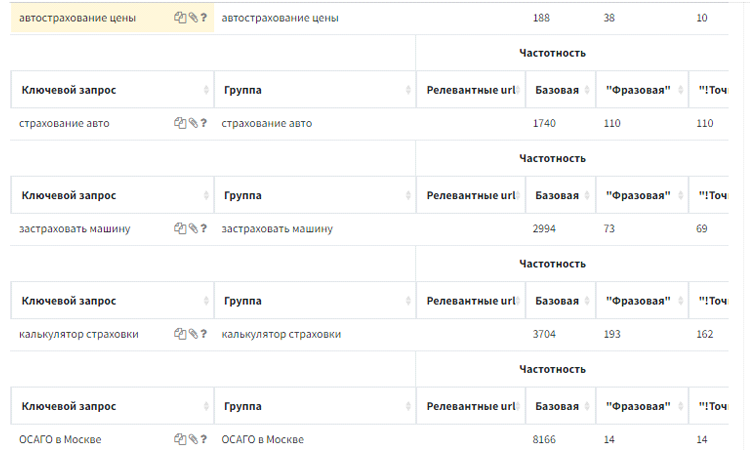Image resolution: width=750 pixels, height=450 pixels.
Task: Sort by 'Базовая' header above 'калькулятор страховки' row
Action: 557,301
